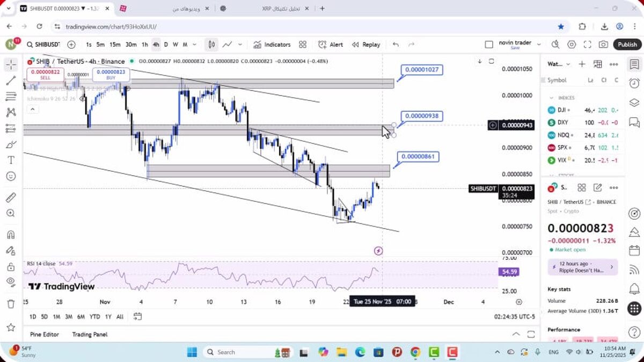Expand the novin trader layout dropdown

point(539,45)
